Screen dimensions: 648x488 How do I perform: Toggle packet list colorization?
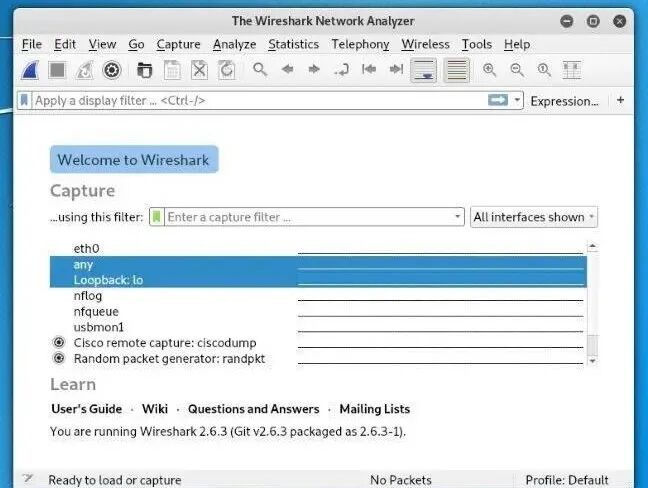tap(457, 70)
